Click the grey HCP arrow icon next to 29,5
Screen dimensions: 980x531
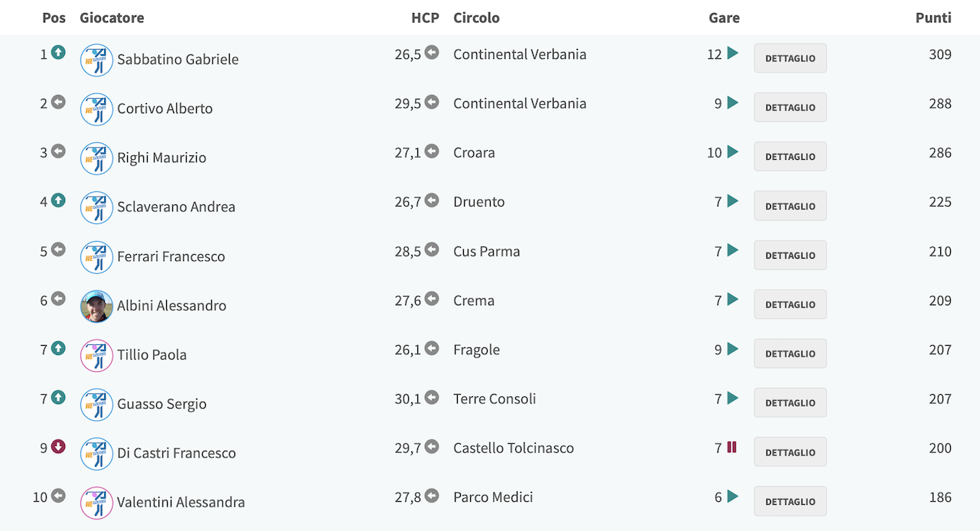pyautogui.click(x=432, y=102)
